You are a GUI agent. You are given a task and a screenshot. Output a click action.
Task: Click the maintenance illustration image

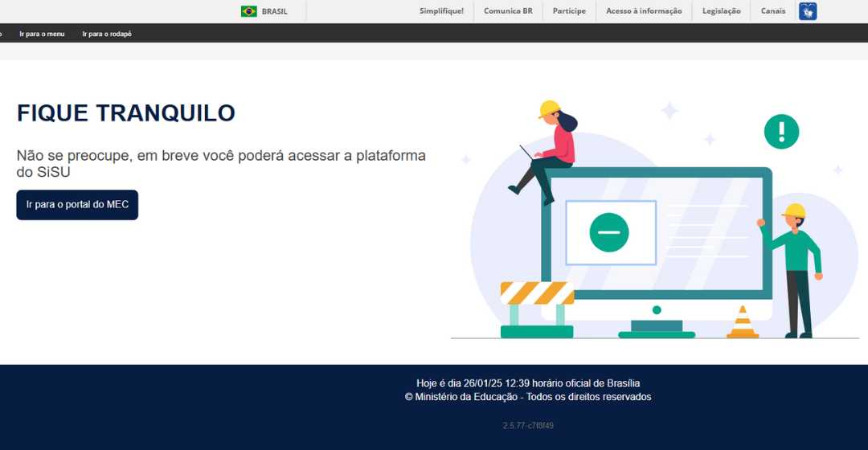click(x=655, y=219)
